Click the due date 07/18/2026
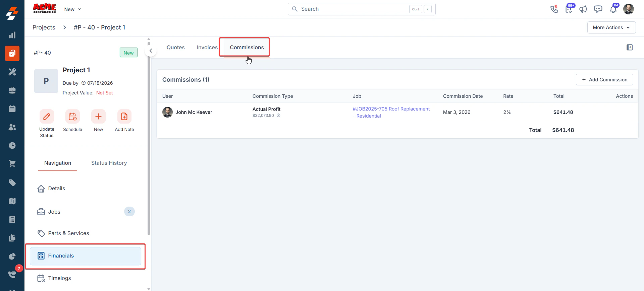This screenshot has width=644, height=291. (x=100, y=83)
